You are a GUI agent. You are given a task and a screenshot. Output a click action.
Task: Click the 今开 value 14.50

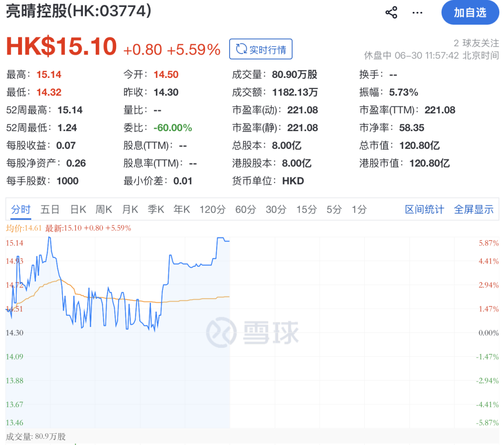[166, 75]
